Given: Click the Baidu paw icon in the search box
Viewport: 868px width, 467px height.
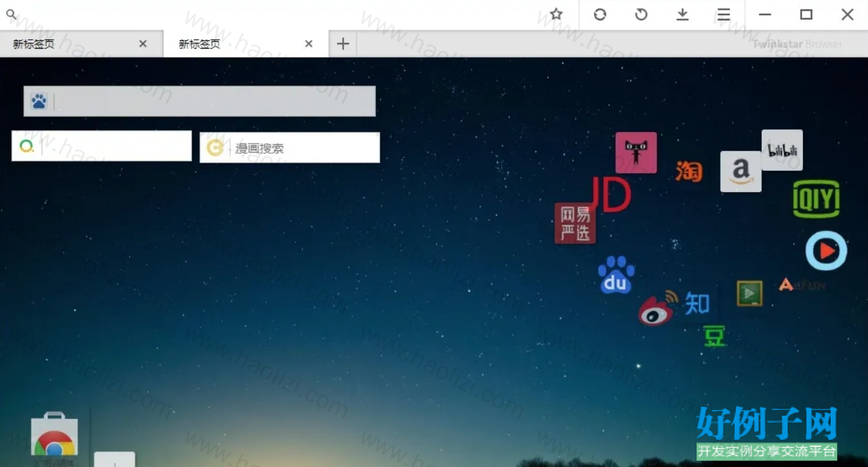Looking at the screenshot, I should point(39,101).
